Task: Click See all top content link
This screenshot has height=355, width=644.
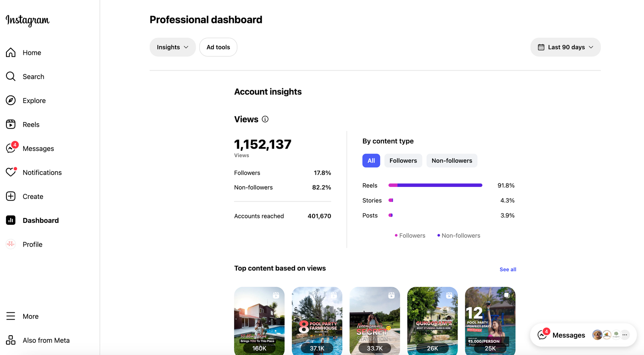Action: coord(508,269)
